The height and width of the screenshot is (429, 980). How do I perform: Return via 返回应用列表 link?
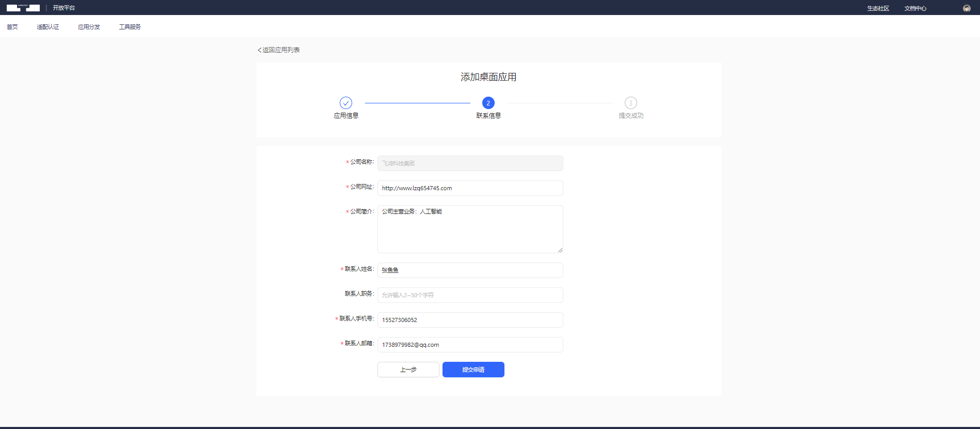[279, 50]
